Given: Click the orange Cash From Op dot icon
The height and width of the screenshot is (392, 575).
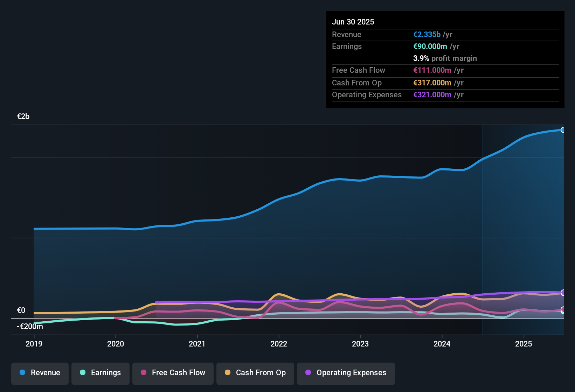Looking at the screenshot, I should point(228,373).
